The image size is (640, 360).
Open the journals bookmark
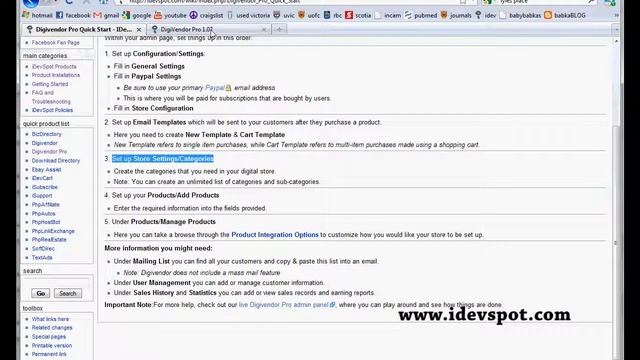(x=456, y=16)
